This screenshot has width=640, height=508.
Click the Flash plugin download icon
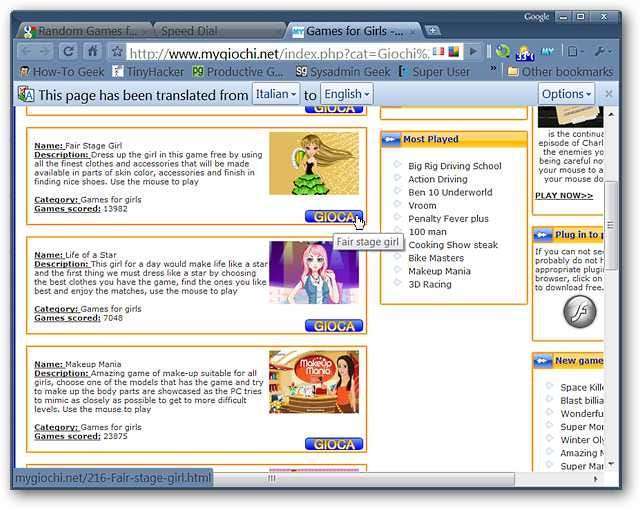pyautogui.click(x=580, y=312)
